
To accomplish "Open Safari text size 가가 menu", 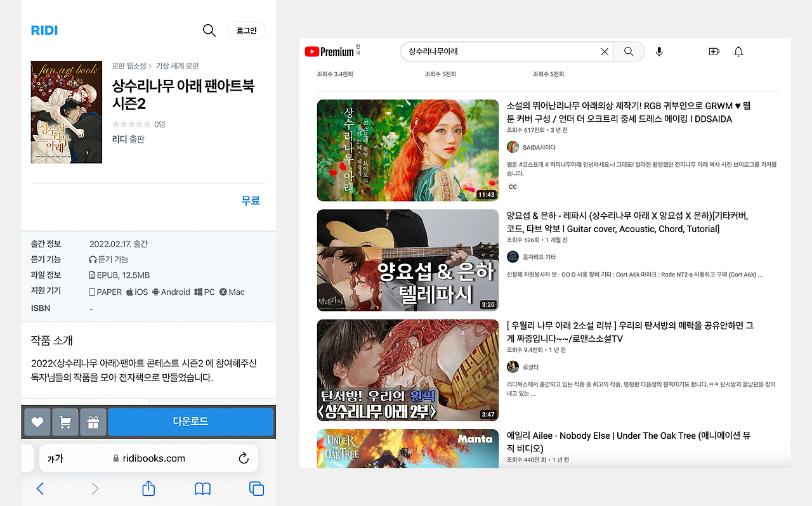I will pos(55,458).
